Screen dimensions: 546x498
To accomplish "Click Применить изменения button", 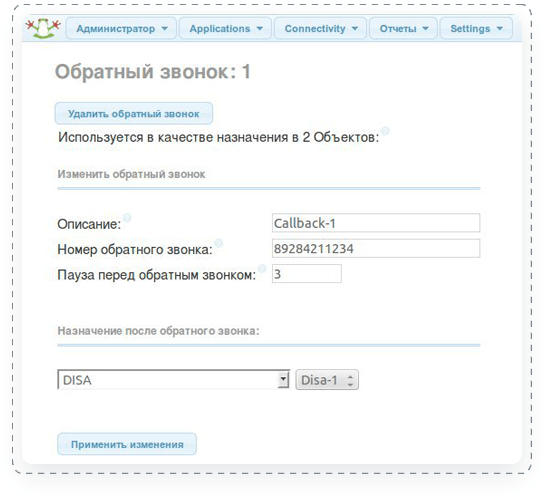I will 127,444.
